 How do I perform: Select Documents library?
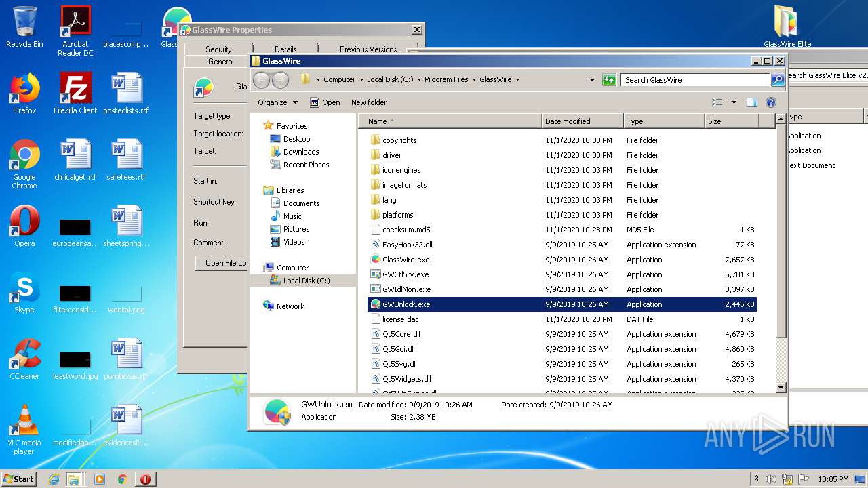tap(295, 203)
